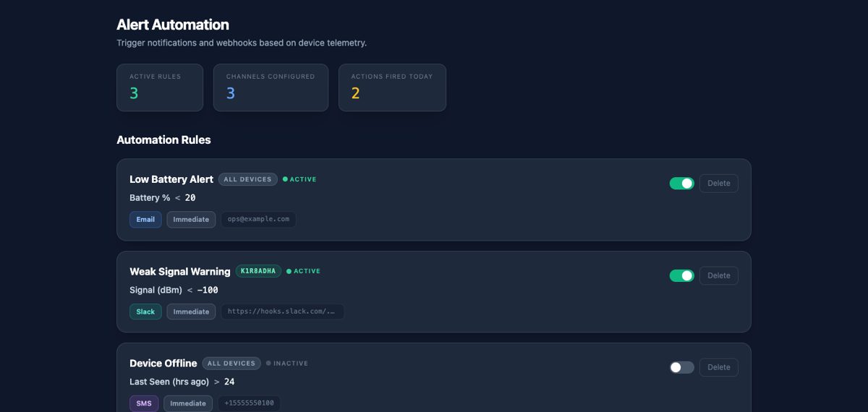The height and width of the screenshot is (412, 868).
Task: Delete the Weak Signal Warning rule
Action: 719,275
